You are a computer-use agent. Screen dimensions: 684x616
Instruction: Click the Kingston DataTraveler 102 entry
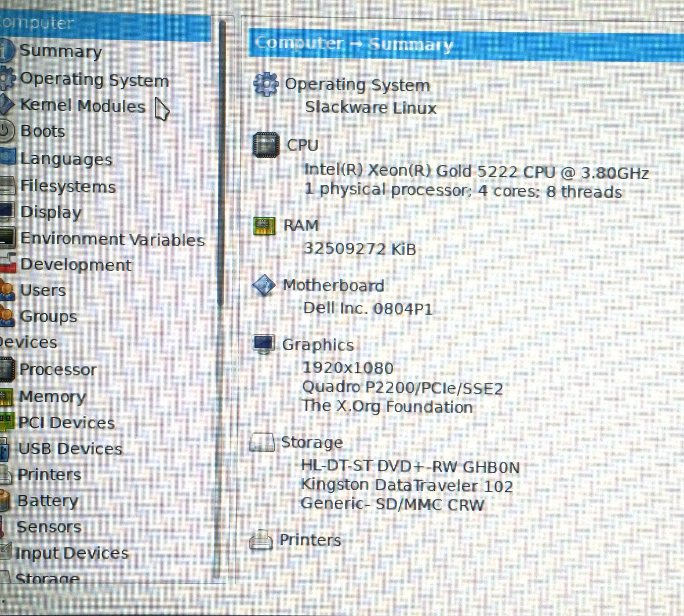click(x=406, y=485)
